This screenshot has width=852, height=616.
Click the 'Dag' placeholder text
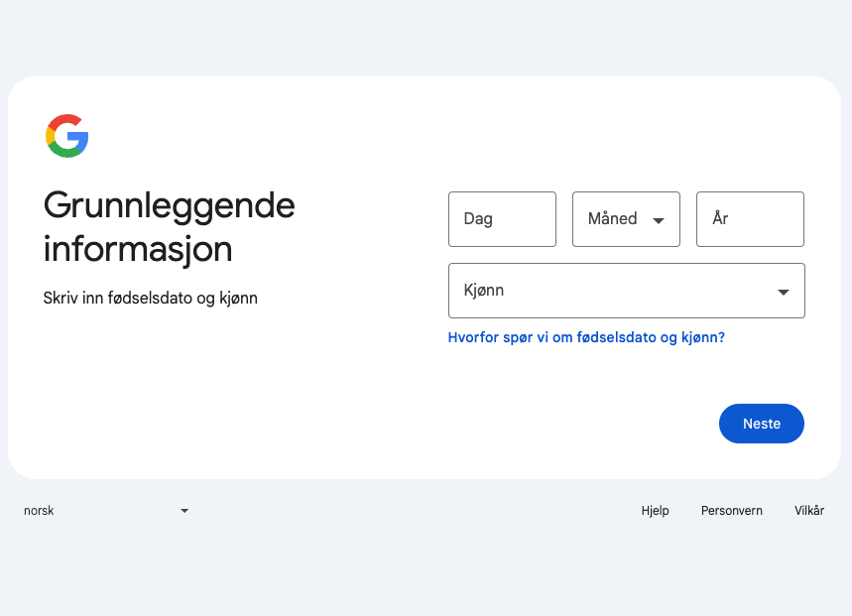478,219
